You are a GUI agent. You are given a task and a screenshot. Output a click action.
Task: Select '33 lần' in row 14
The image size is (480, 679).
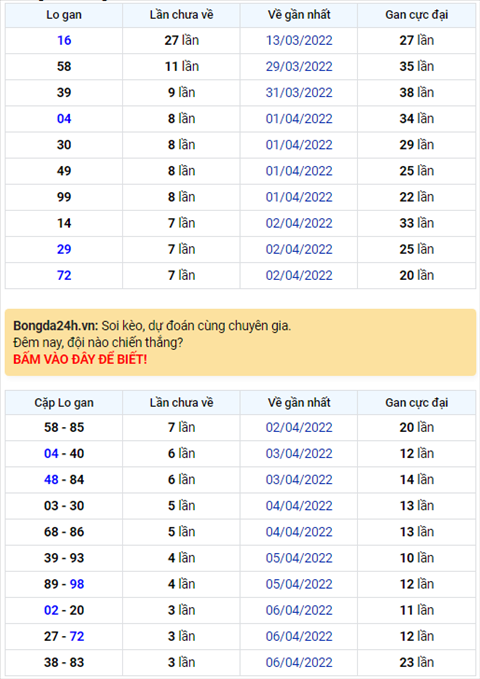(417, 223)
